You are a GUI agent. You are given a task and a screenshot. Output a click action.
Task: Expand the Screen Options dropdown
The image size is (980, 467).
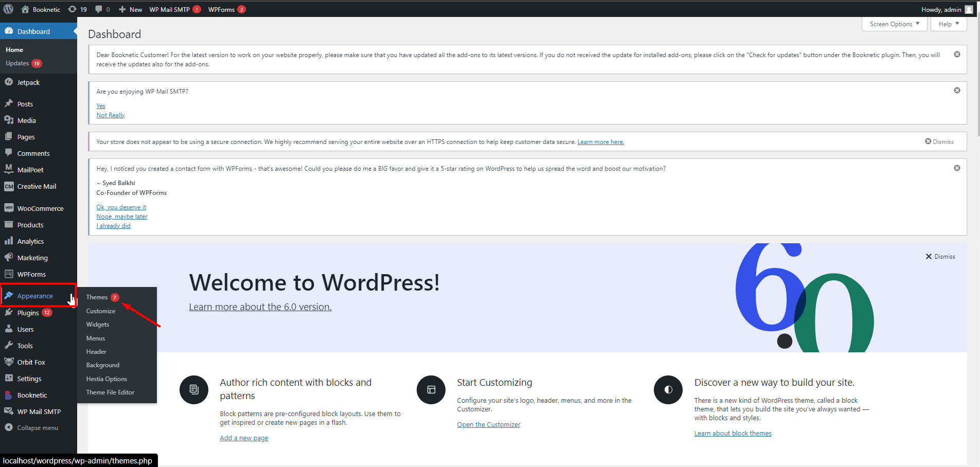[895, 24]
